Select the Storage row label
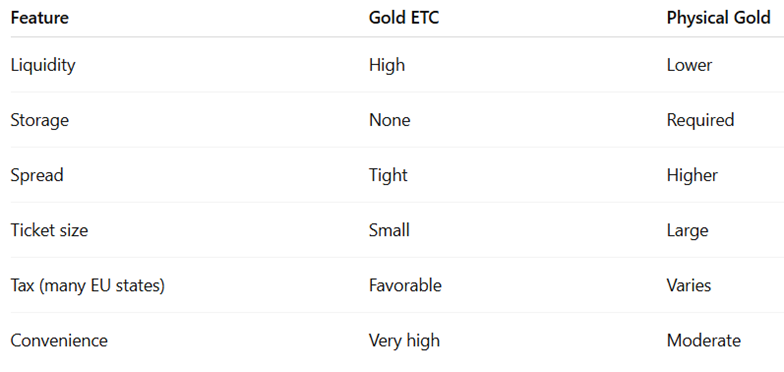Screen dimensions: 784x372 click(x=40, y=120)
